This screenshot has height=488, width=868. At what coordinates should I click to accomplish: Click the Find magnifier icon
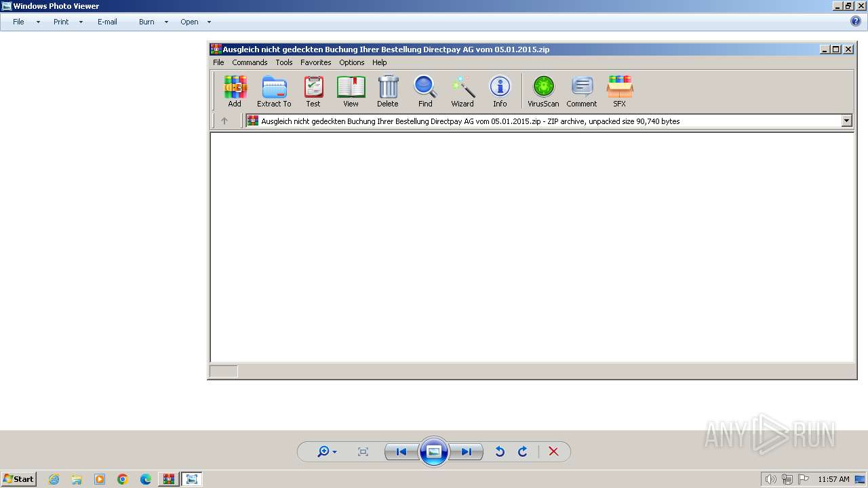[425, 91]
